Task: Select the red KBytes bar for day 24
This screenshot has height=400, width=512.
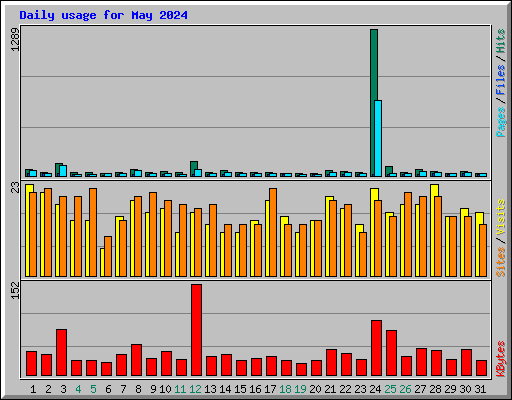Action: (x=376, y=348)
